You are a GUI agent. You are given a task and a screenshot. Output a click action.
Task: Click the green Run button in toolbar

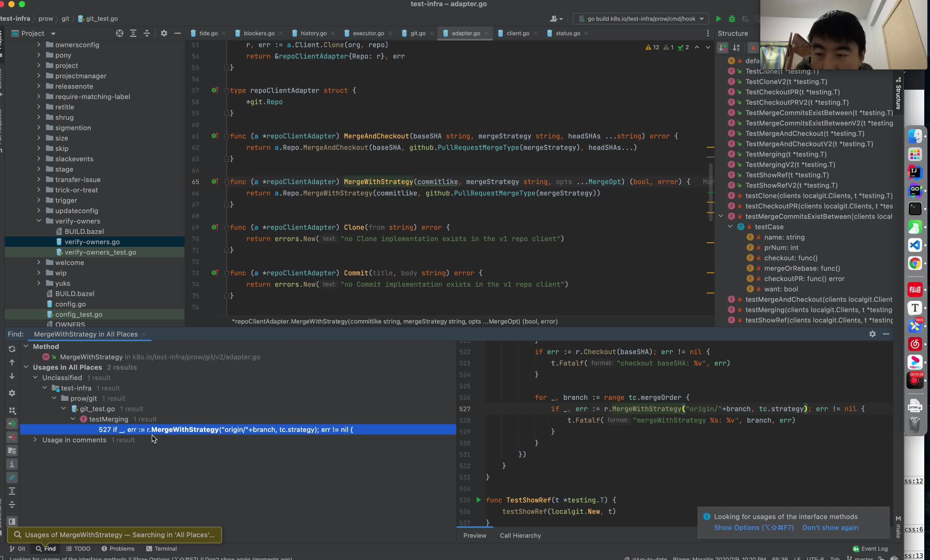pyautogui.click(x=718, y=18)
